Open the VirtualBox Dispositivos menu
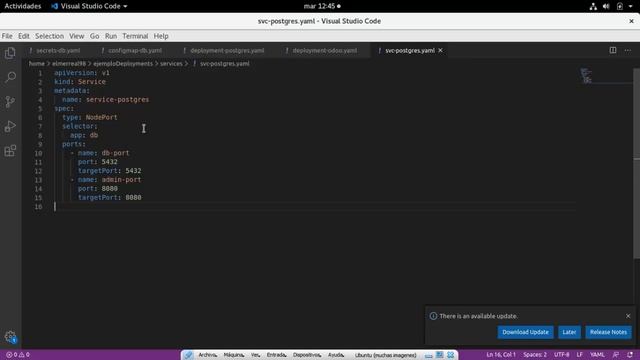 (x=307, y=355)
